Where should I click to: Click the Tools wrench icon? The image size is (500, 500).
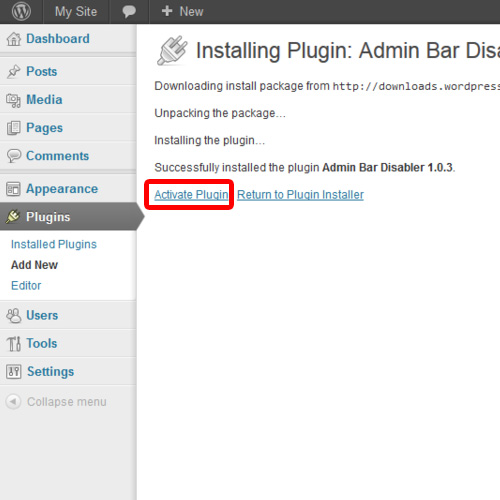pos(14,344)
